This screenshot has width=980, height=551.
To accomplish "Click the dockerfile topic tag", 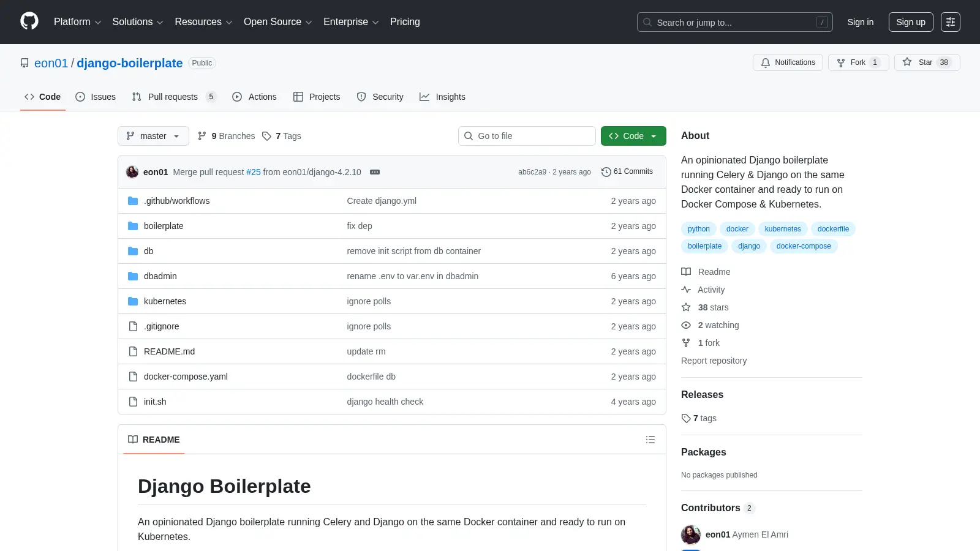I will [833, 229].
